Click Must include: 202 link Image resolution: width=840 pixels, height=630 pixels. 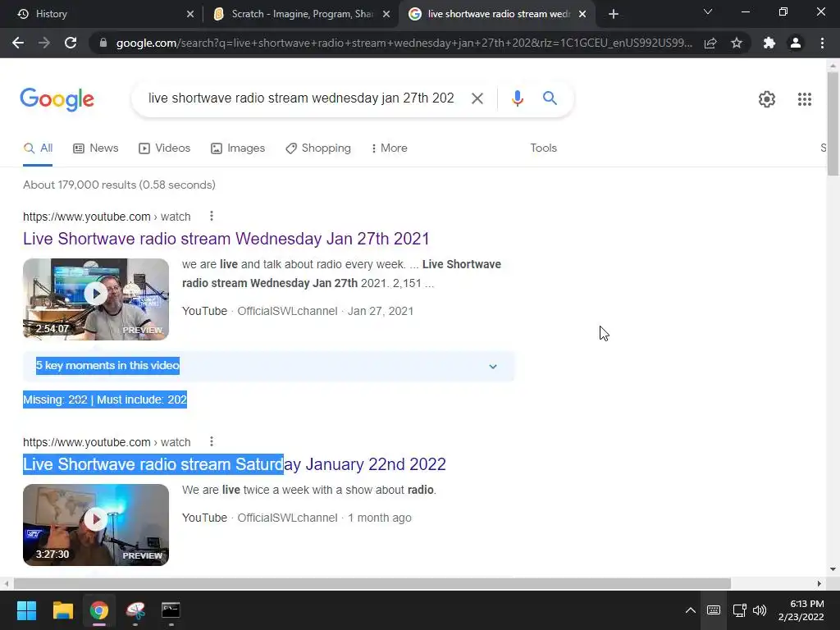tap(141, 399)
